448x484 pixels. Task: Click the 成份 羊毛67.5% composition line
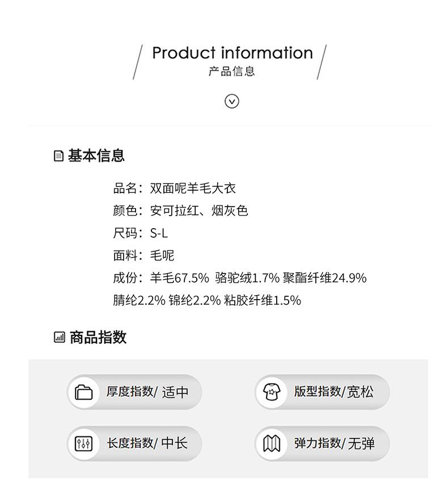(x=239, y=278)
